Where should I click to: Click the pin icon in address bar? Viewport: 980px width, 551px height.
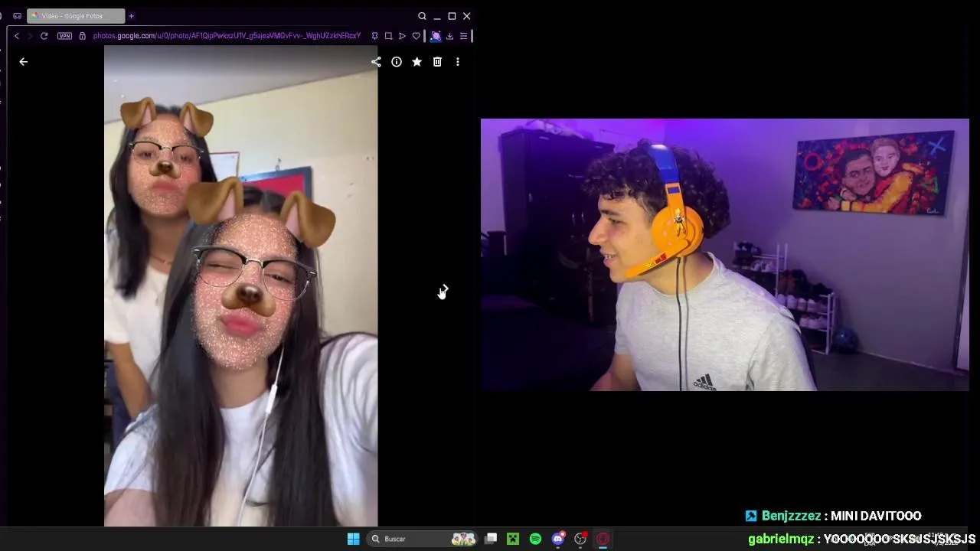374,36
